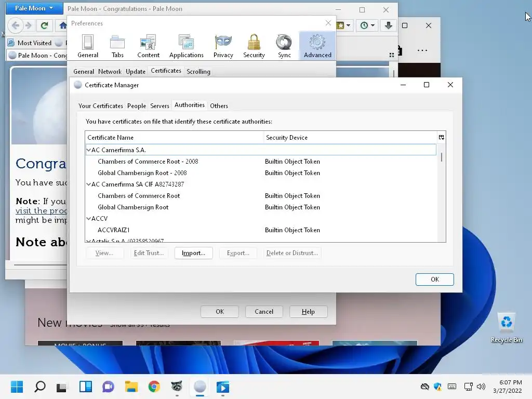Screen dimensions: 532x399
Task: Switch to the People tab
Action: coord(137,106)
